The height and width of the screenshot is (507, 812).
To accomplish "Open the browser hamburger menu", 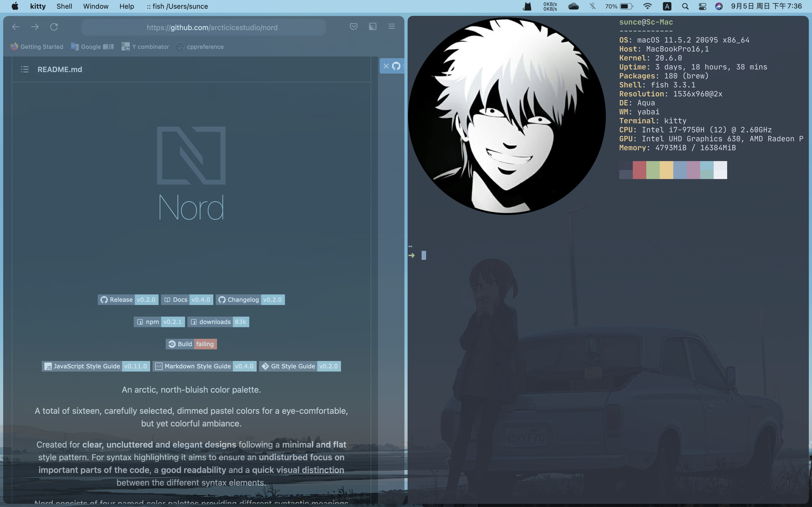I will 391,26.
